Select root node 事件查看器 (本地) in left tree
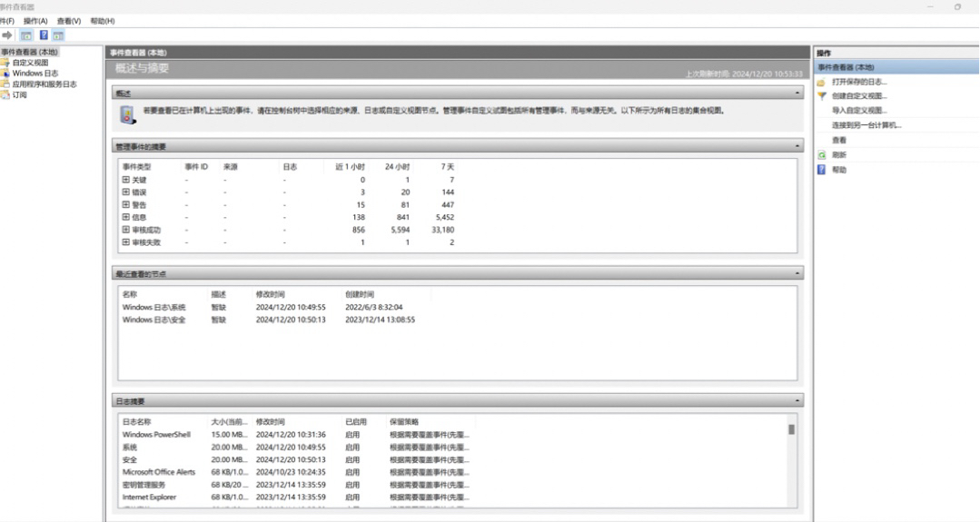The height and width of the screenshot is (522, 980). pos(29,53)
